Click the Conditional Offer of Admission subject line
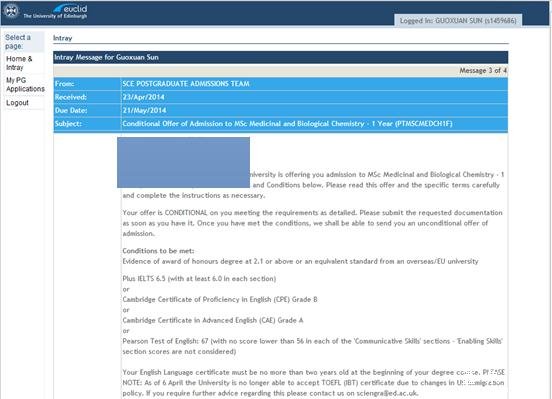 (x=287, y=124)
